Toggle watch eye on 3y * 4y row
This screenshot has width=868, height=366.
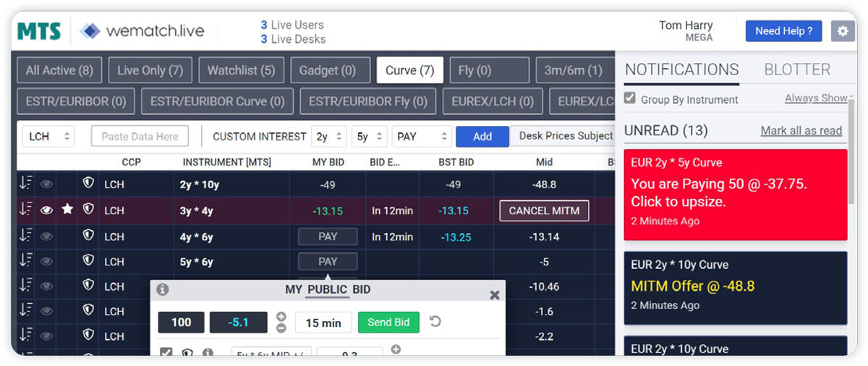click(x=47, y=210)
